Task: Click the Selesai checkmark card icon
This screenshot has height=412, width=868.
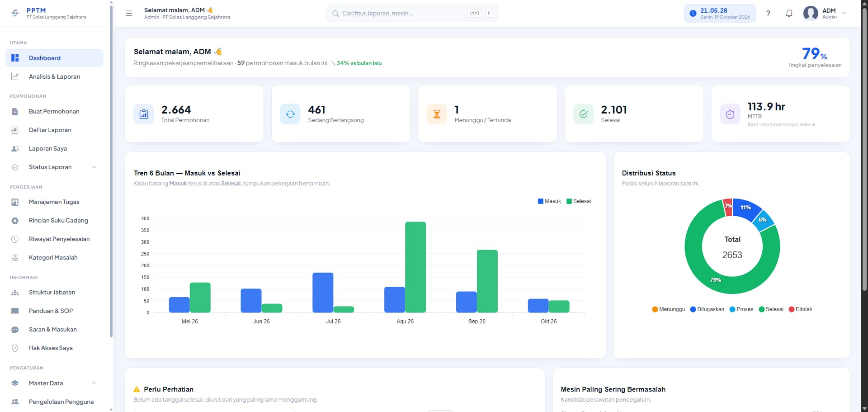Action: click(584, 114)
